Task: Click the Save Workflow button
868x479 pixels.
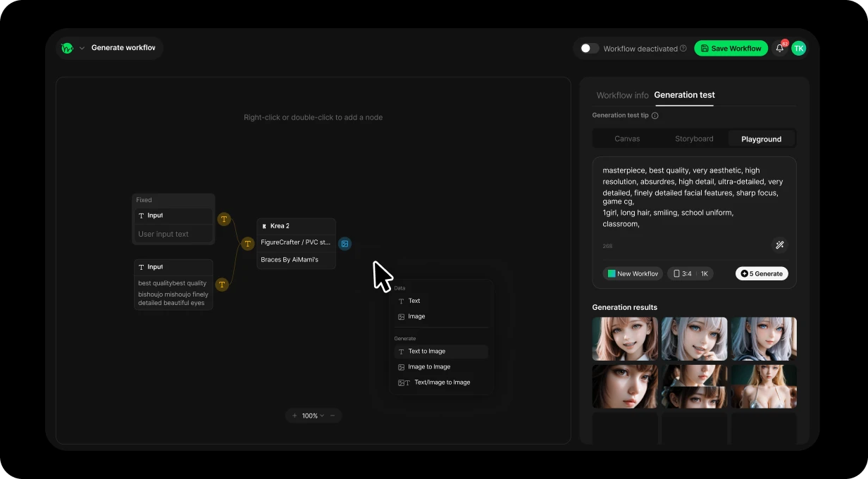Action: [731, 49]
